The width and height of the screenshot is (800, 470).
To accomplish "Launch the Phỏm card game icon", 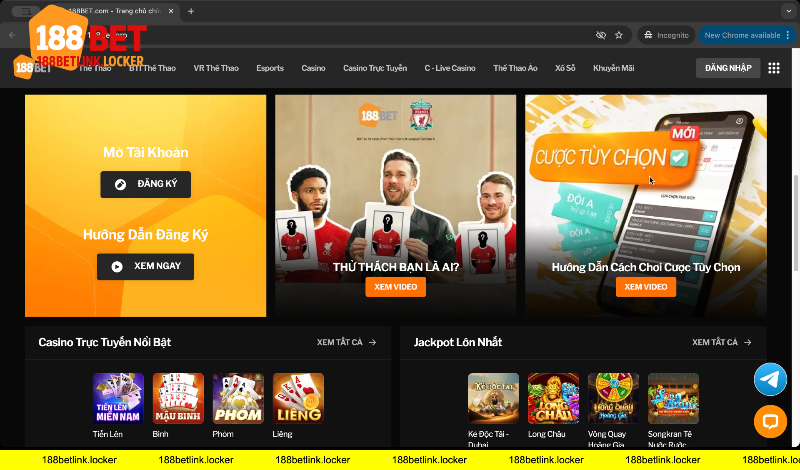I will click(238, 398).
